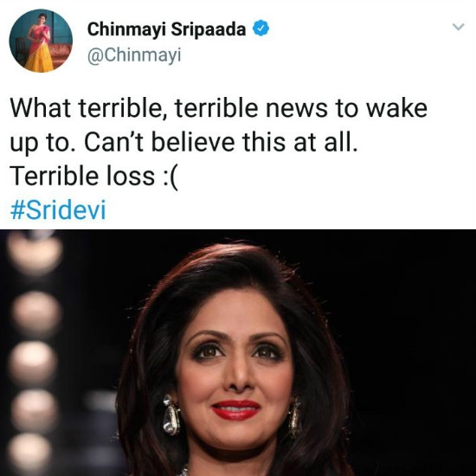The height and width of the screenshot is (476, 476).
Task: Click the right earring in the photo
Action: (294, 417)
